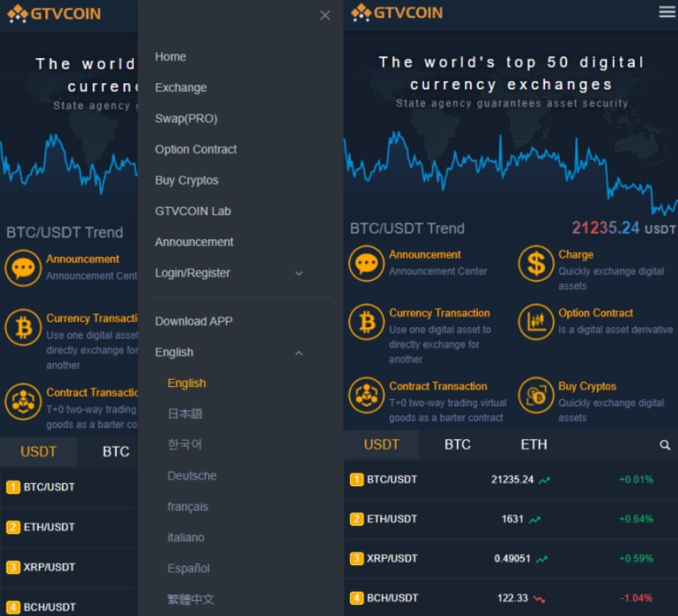Viewport: 678px width, 616px height.
Task: Open Announcement in the side menu
Action: (x=194, y=242)
